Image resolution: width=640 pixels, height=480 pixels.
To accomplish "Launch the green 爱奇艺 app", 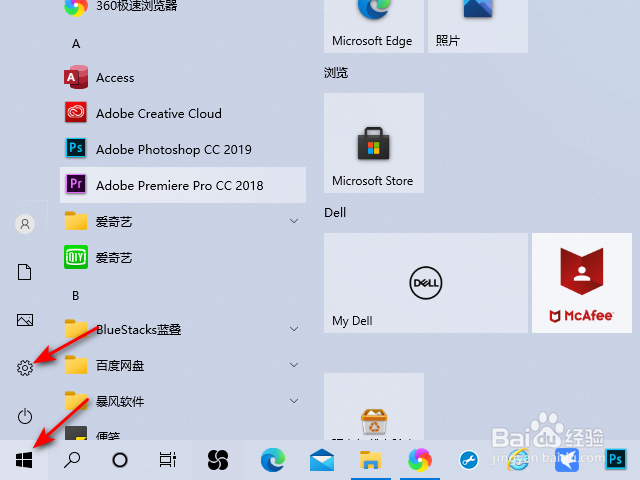I will pyautogui.click(x=183, y=257).
